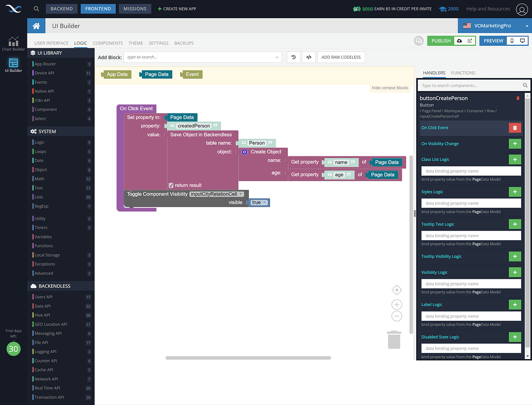This screenshot has height=405, width=532.
Task: Open the code view icon next to undo
Action: [x=309, y=57]
